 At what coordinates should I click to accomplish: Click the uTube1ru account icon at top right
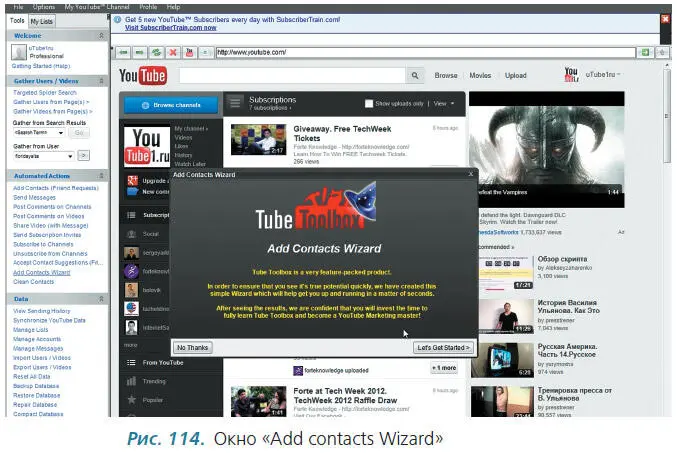[571, 75]
